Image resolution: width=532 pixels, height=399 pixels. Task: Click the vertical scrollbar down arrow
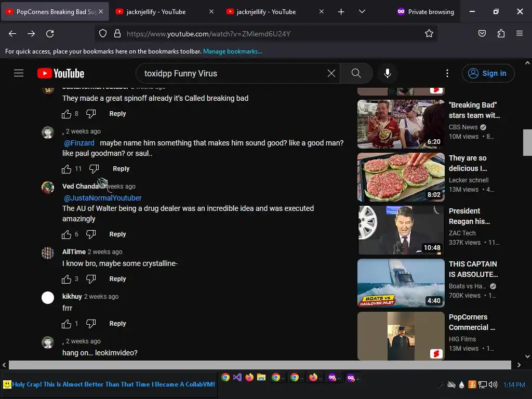pyautogui.click(x=527, y=356)
